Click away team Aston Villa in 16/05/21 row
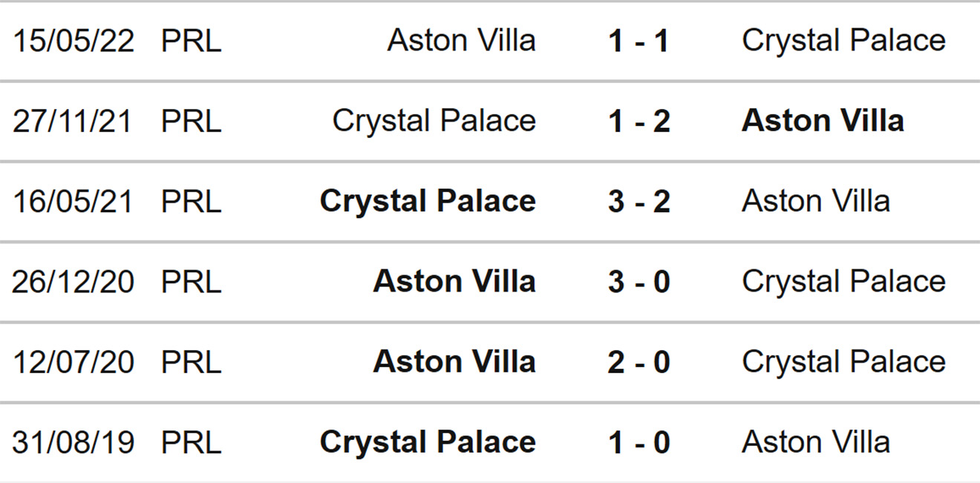The image size is (980, 483). coord(816,201)
